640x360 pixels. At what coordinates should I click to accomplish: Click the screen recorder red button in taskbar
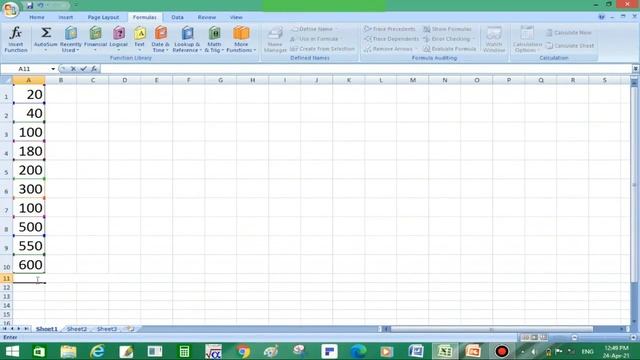click(x=502, y=351)
